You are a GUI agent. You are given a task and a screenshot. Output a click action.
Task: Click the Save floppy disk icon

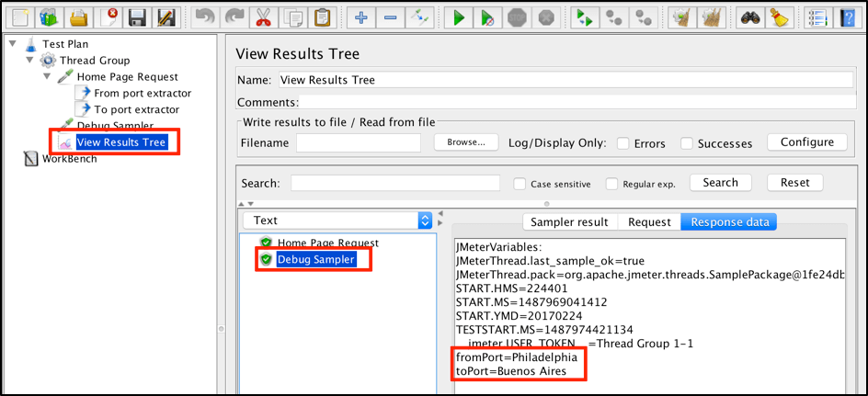click(137, 17)
